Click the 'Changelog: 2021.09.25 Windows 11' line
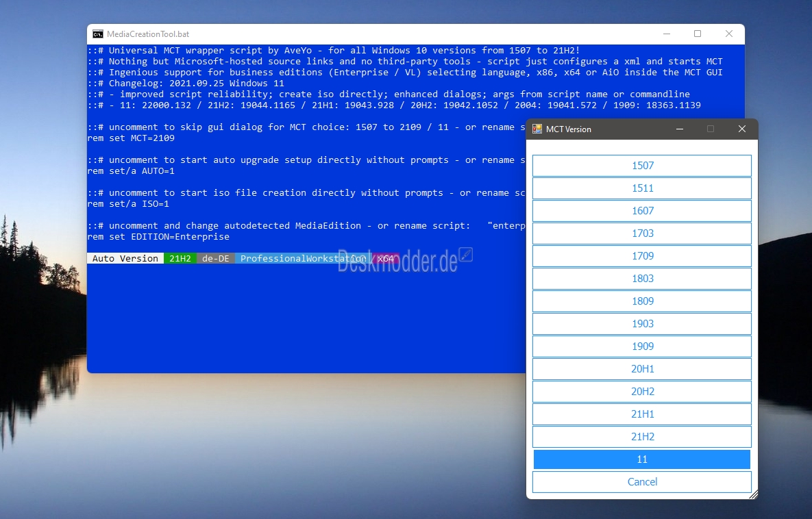 click(x=186, y=84)
